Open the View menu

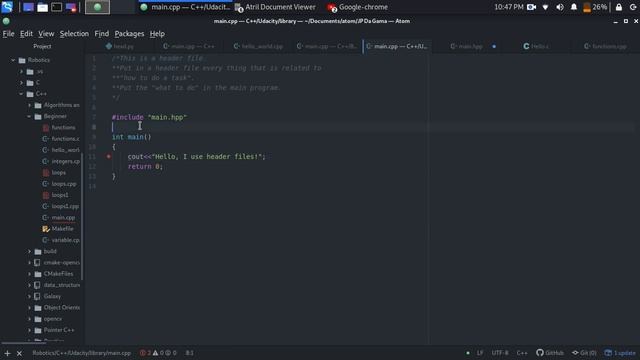coord(46,34)
